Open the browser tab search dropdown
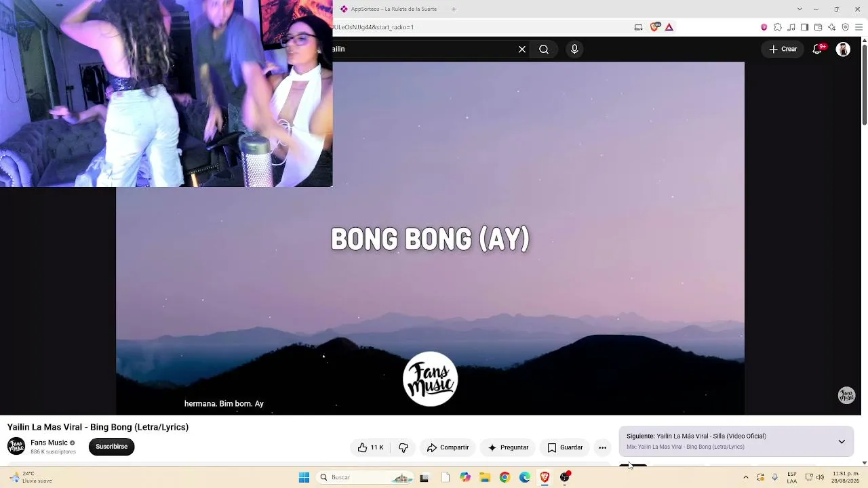Viewport: 868px width, 488px height. 800,9
